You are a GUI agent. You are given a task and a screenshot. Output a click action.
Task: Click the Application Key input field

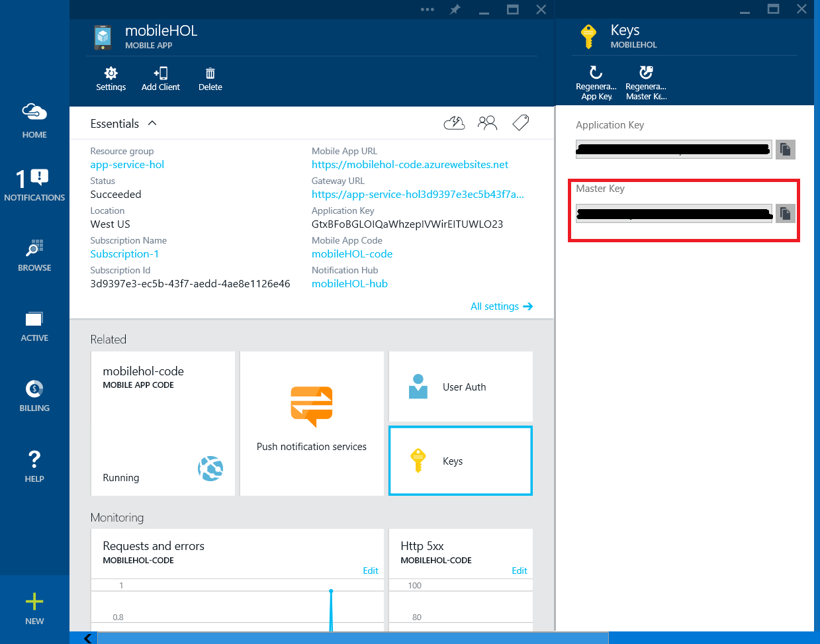click(674, 150)
